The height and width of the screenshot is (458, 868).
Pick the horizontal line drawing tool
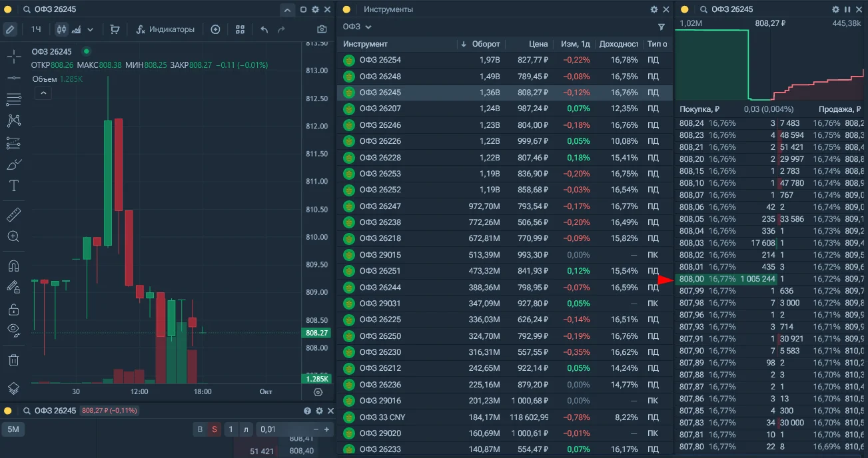point(13,78)
